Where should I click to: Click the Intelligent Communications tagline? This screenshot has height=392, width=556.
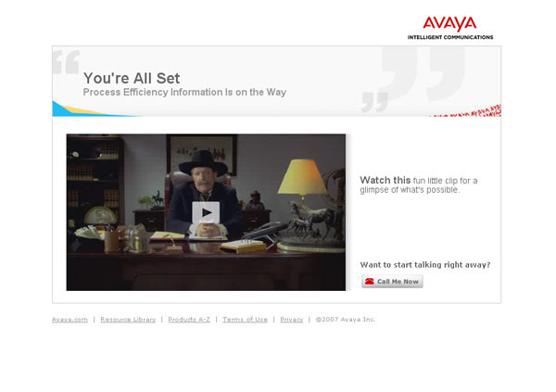point(450,37)
